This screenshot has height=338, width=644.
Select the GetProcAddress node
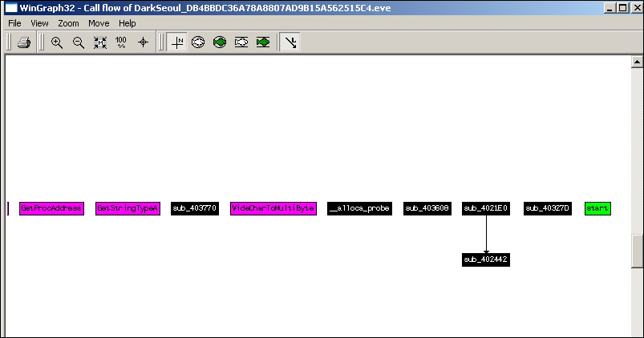[52, 208]
